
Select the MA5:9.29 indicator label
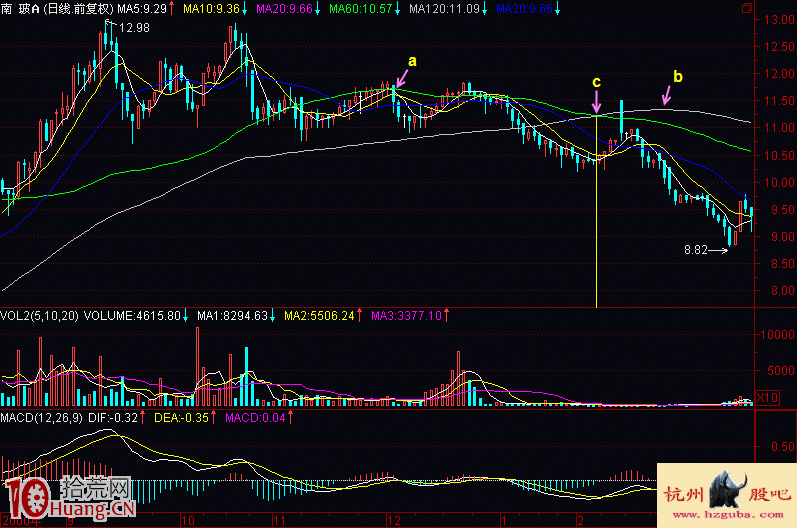[142, 8]
